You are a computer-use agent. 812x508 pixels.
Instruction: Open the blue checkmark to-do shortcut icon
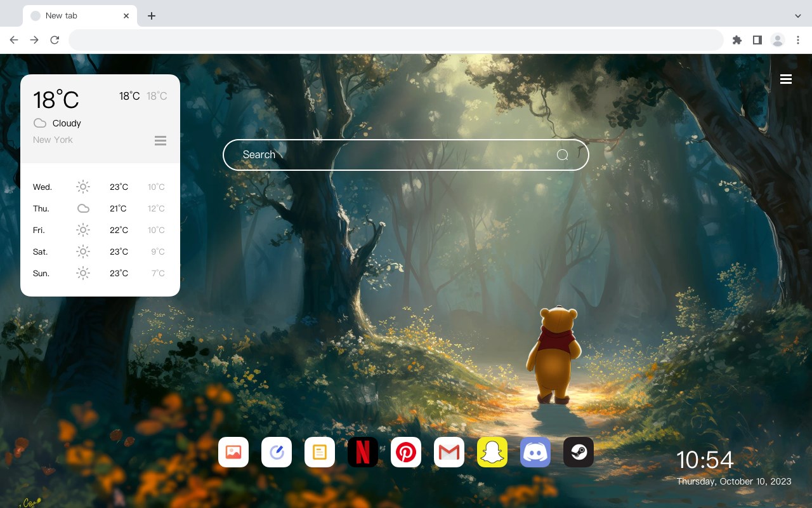coord(277,452)
